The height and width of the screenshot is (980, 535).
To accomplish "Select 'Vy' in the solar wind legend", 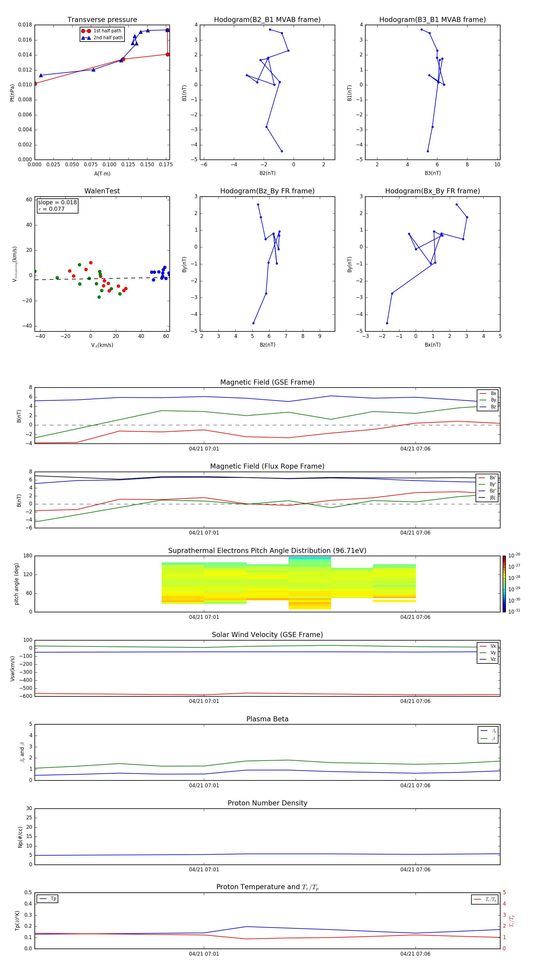I will [488, 653].
